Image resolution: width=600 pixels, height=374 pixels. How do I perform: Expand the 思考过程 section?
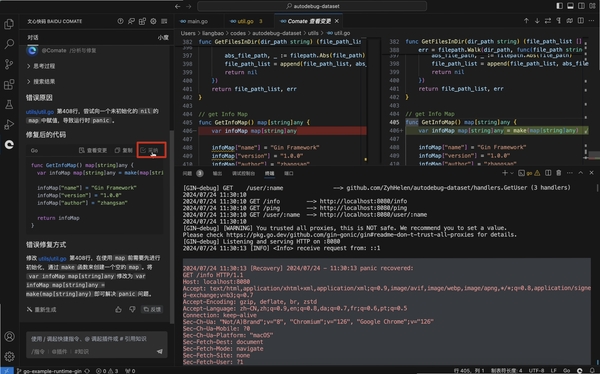41,66
